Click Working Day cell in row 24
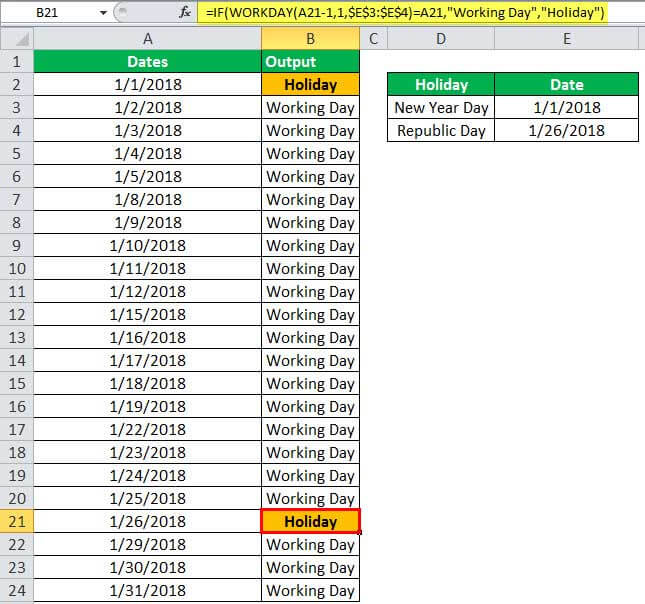The width and height of the screenshot is (645, 604). tap(311, 591)
